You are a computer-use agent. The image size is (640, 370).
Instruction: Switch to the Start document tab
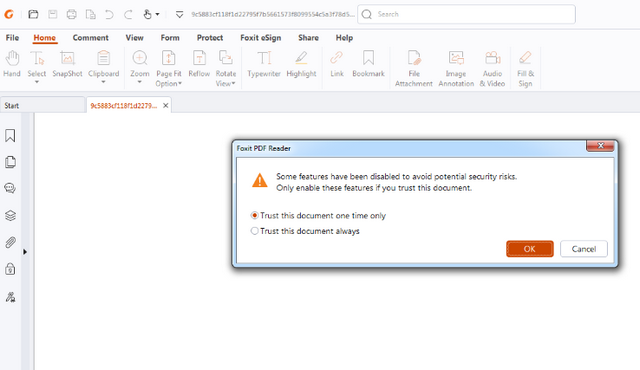point(42,105)
